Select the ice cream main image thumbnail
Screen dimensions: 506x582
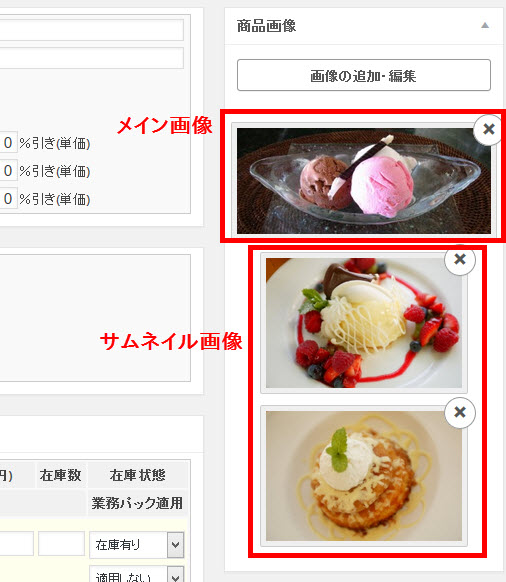pyautogui.click(x=364, y=181)
